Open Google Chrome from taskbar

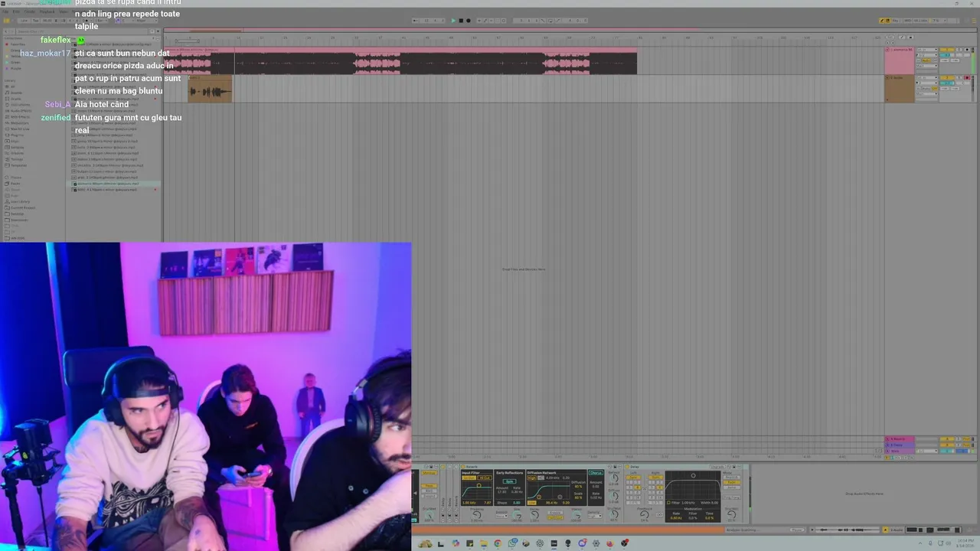[498, 543]
